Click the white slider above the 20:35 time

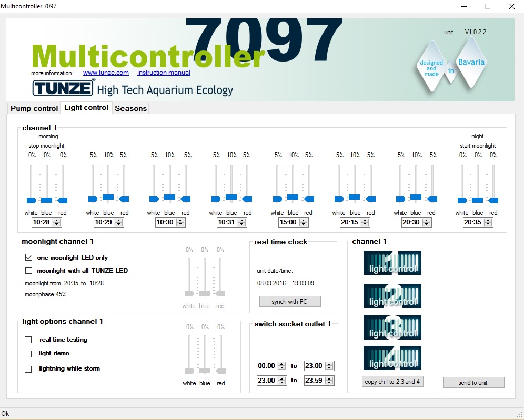pyautogui.click(x=462, y=200)
